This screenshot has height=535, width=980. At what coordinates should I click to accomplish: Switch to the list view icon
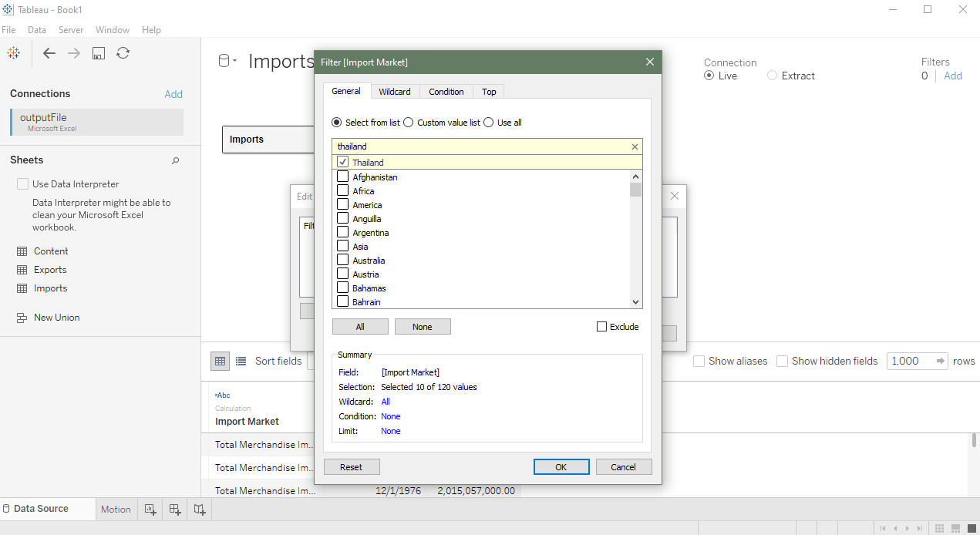[x=241, y=361]
